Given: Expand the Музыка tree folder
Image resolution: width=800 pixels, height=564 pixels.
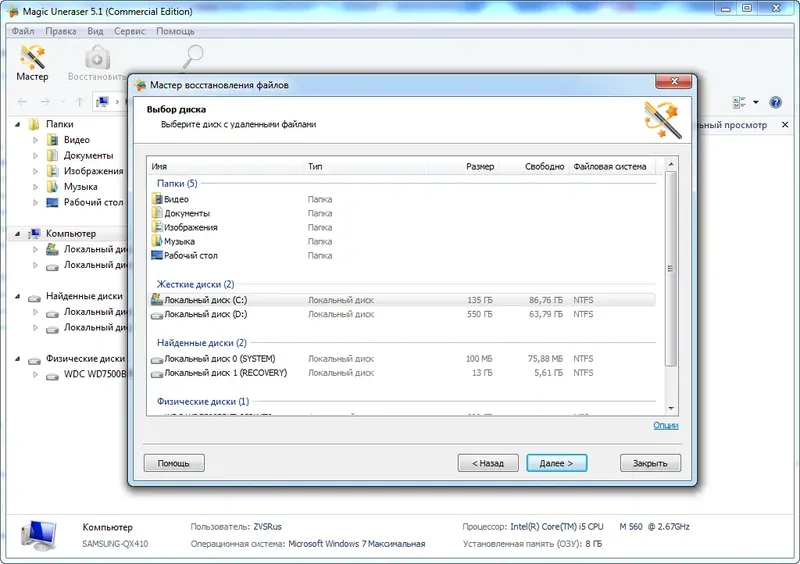Looking at the screenshot, I should [x=35, y=187].
